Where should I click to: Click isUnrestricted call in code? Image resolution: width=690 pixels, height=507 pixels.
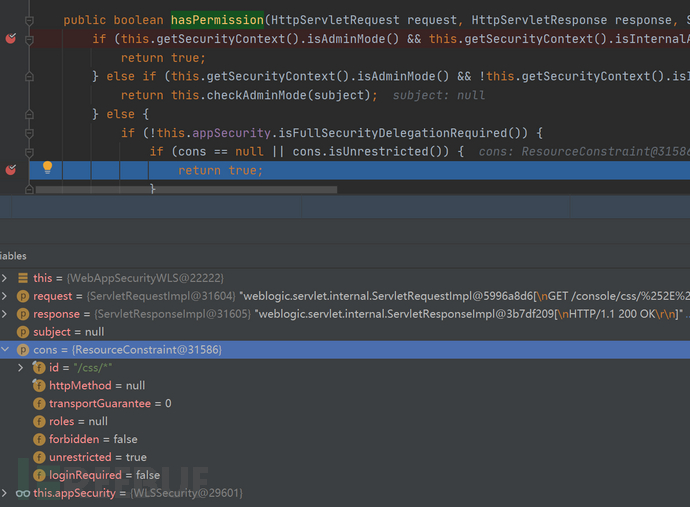(378, 151)
